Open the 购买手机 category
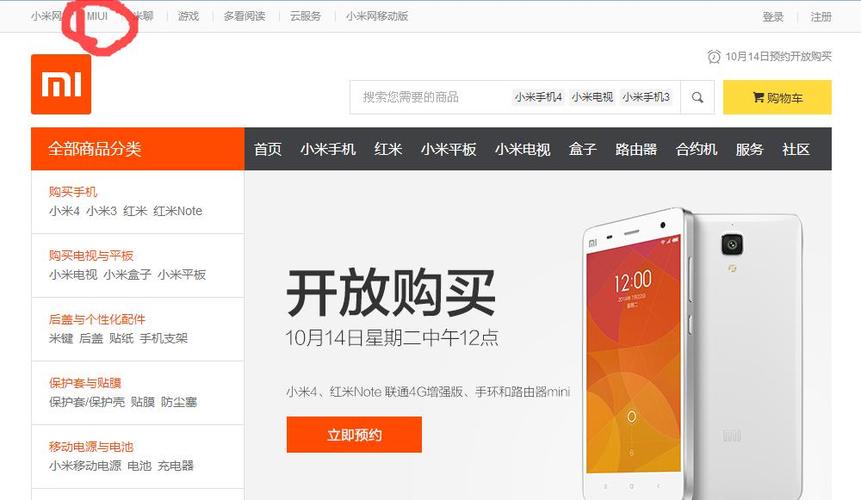This screenshot has height=500, width=861. tap(73, 192)
